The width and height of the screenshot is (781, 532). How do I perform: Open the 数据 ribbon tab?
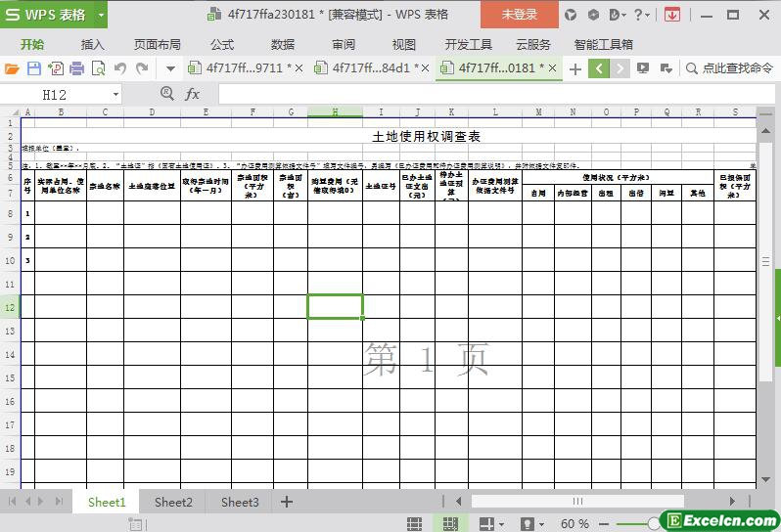click(283, 45)
